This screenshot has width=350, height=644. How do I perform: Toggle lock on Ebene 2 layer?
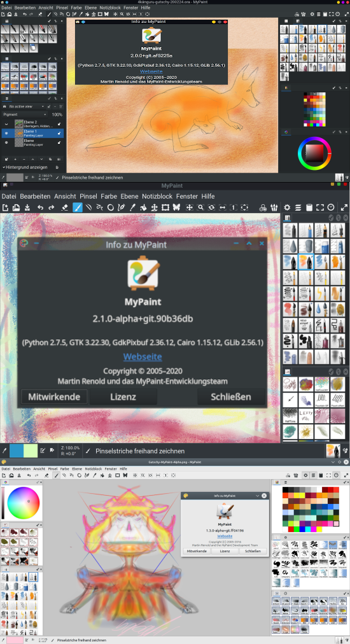click(60, 123)
